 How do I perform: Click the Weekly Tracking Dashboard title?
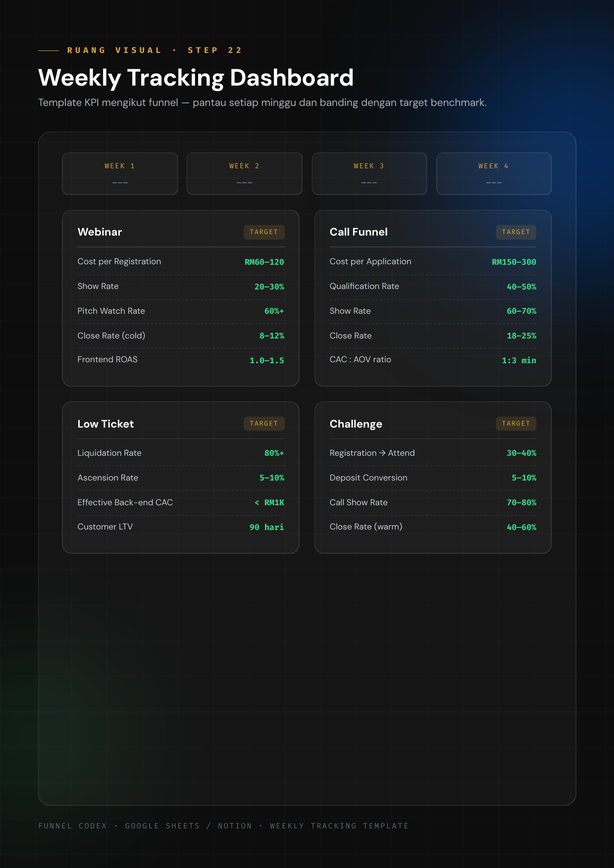[x=196, y=78]
